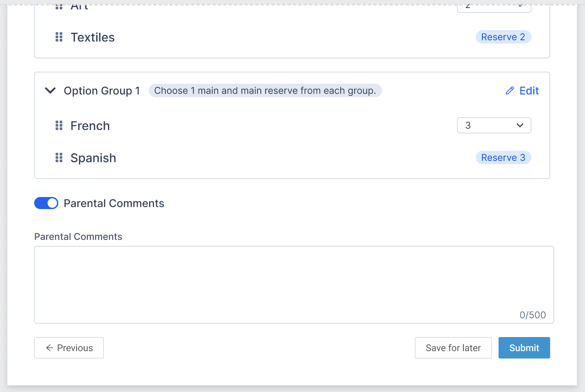Screen dimensions: 585x392
Task: Click the pencil icon beside Edit
Action: pos(510,90)
